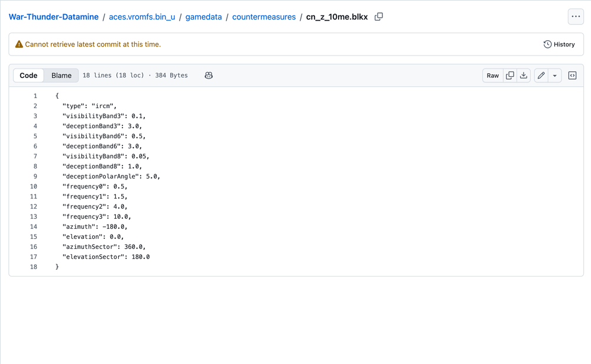Select line number 5
591x364 pixels.
pos(35,136)
